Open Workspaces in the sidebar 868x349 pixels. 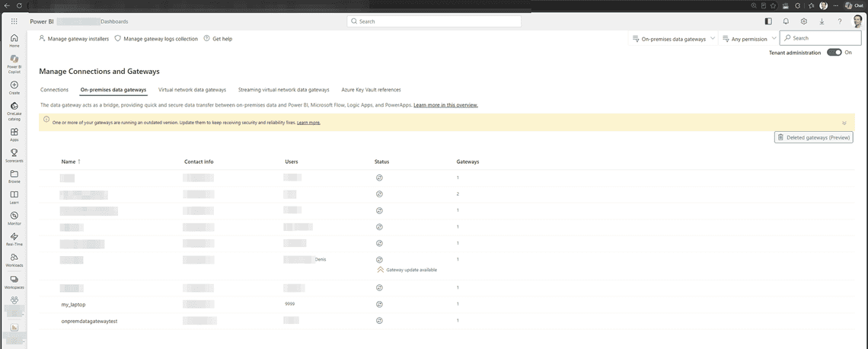coord(14,282)
